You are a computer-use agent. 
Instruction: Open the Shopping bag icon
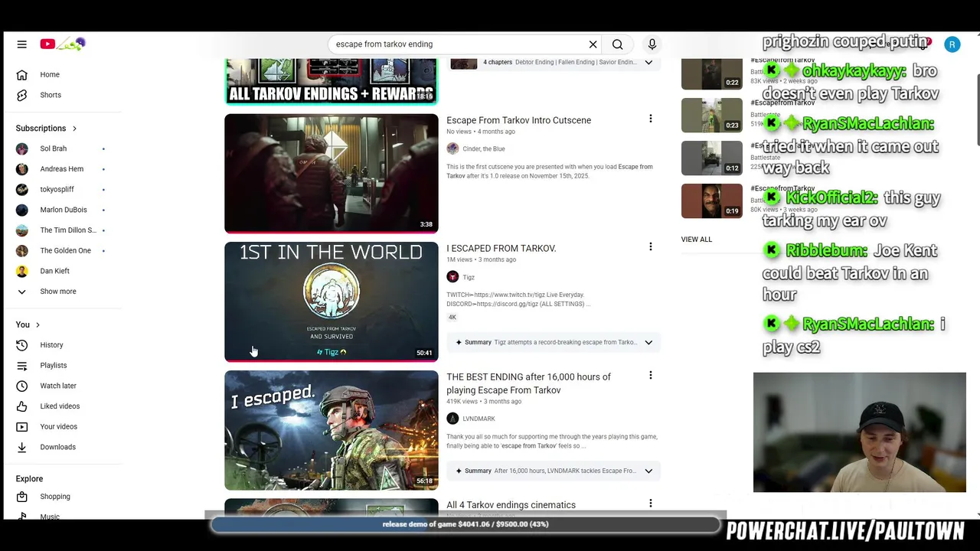click(x=21, y=497)
